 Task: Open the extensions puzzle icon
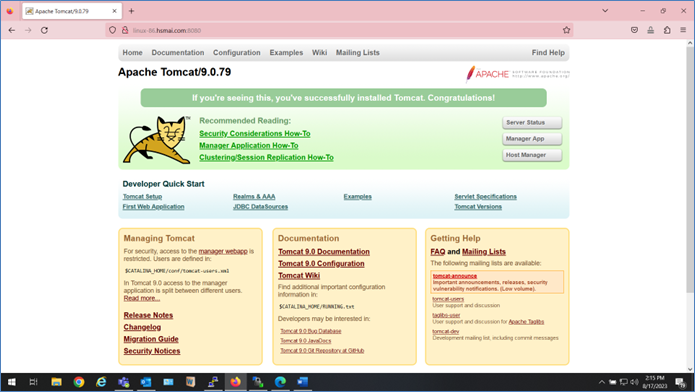click(x=667, y=30)
